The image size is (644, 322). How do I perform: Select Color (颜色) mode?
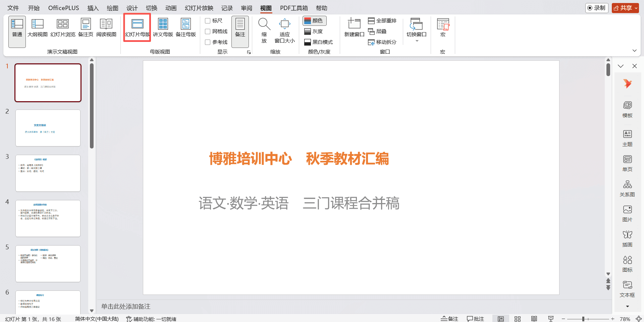click(x=315, y=21)
